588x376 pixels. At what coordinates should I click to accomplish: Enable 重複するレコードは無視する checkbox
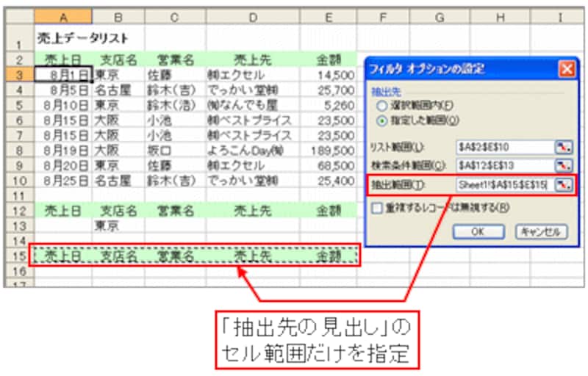(x=378, y=208)
